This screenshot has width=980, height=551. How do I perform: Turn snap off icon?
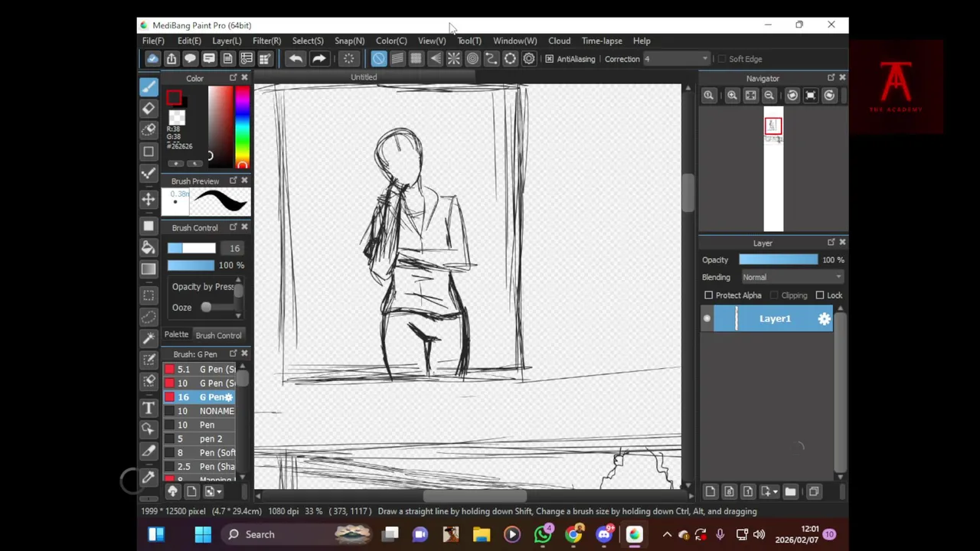[379, 59]
